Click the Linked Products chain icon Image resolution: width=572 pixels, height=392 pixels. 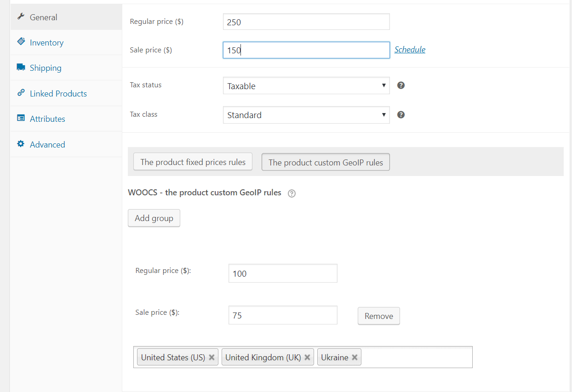pyautogui.click(x=21, y=93)
